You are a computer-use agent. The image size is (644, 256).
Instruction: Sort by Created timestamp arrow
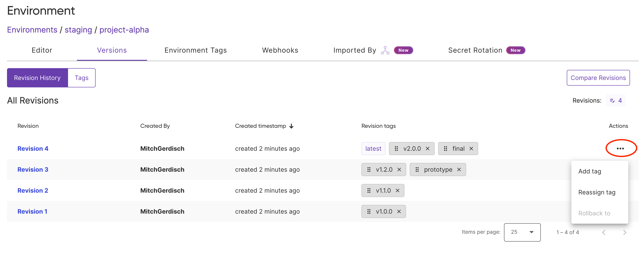[x=292, y=126]
